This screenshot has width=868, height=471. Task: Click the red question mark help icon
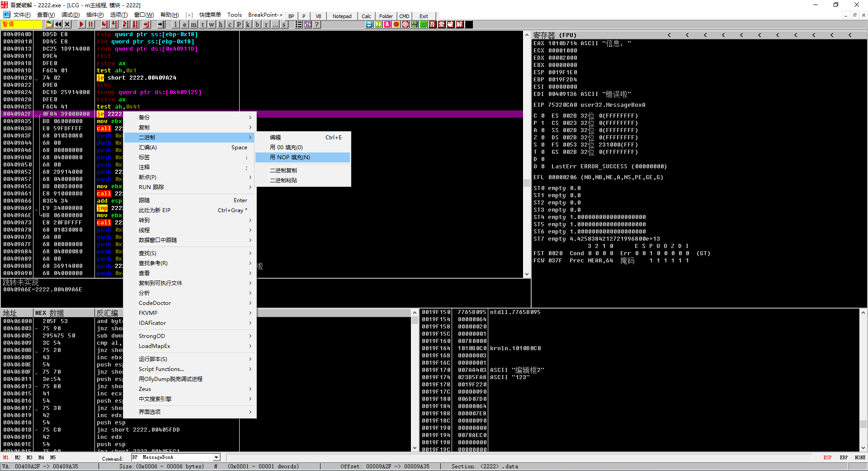317,24
